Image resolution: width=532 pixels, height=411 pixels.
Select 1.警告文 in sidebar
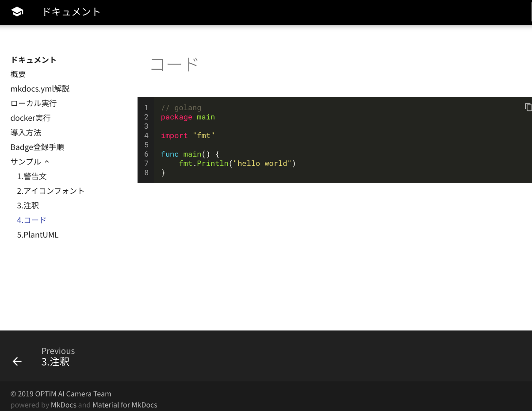point(32,176)
